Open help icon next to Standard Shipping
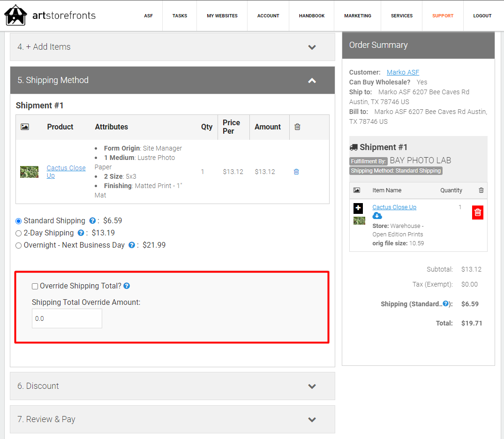504x439 pixels. point(92,220)
